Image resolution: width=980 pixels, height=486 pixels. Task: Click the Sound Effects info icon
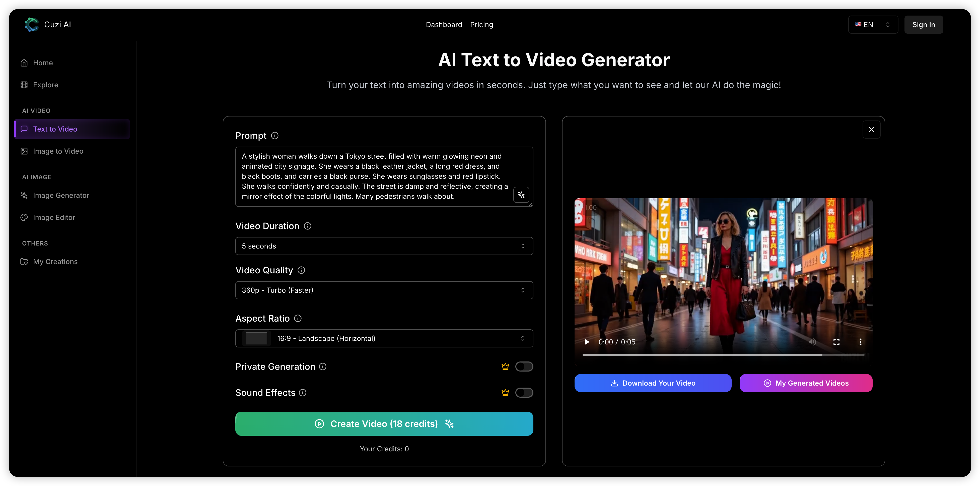tap(302, 393)
